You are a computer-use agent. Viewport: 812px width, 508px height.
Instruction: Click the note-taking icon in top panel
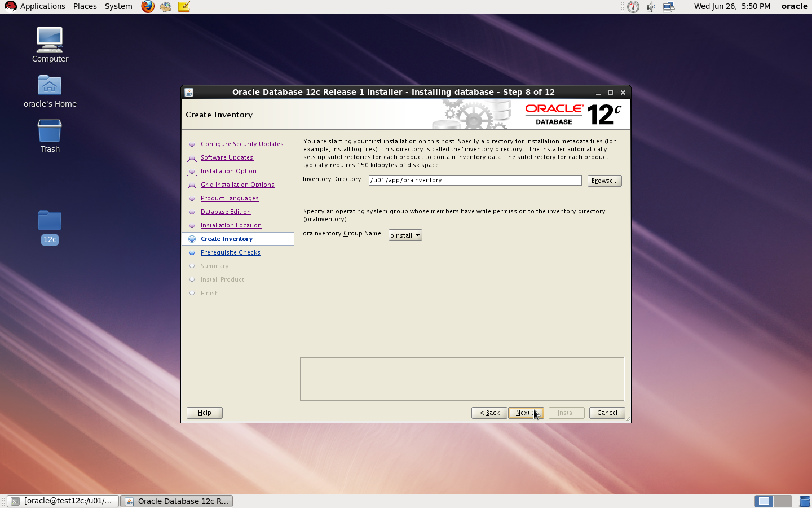184,7
